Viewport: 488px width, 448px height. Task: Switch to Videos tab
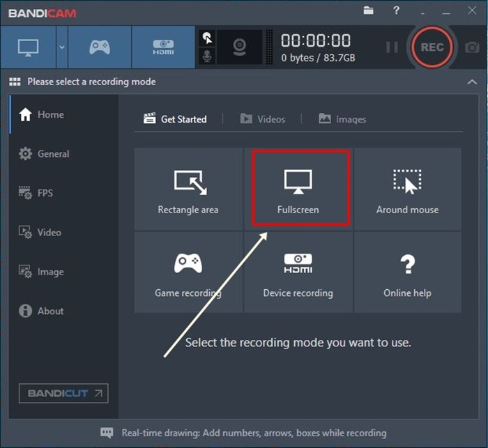[263, 119]
